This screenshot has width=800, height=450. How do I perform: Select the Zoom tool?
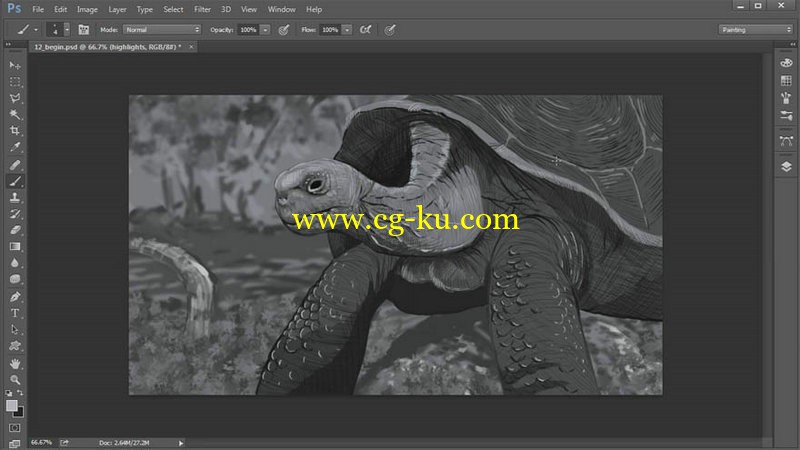click(15, 380)
